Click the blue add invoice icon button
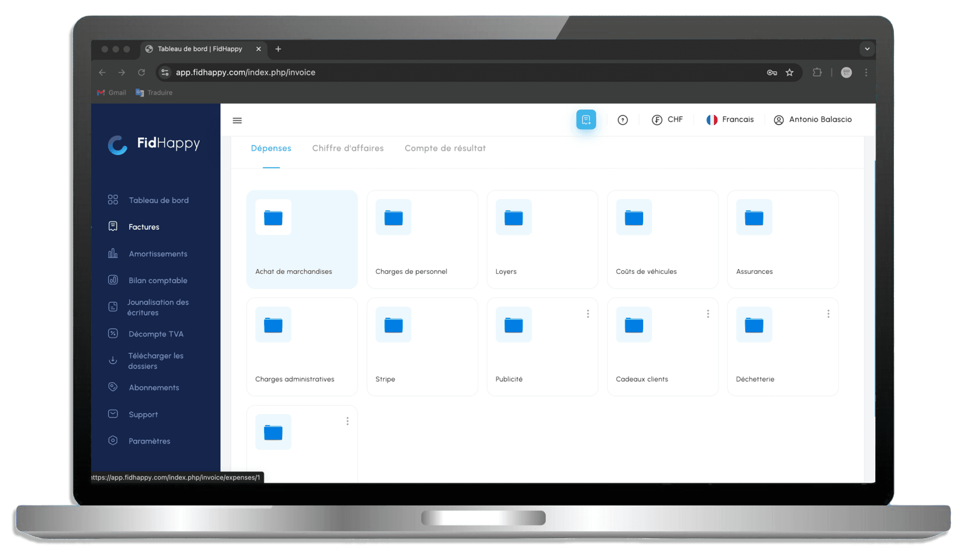The height and width of the screenshot is (560, 962). point(586,120)
